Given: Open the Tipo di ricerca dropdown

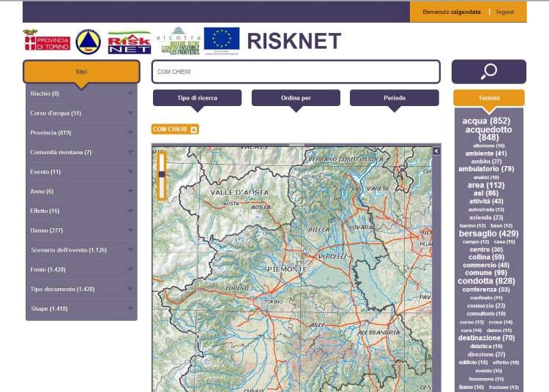Looking at the screenshot, I should pyautogui.click(x=197, y=98).
